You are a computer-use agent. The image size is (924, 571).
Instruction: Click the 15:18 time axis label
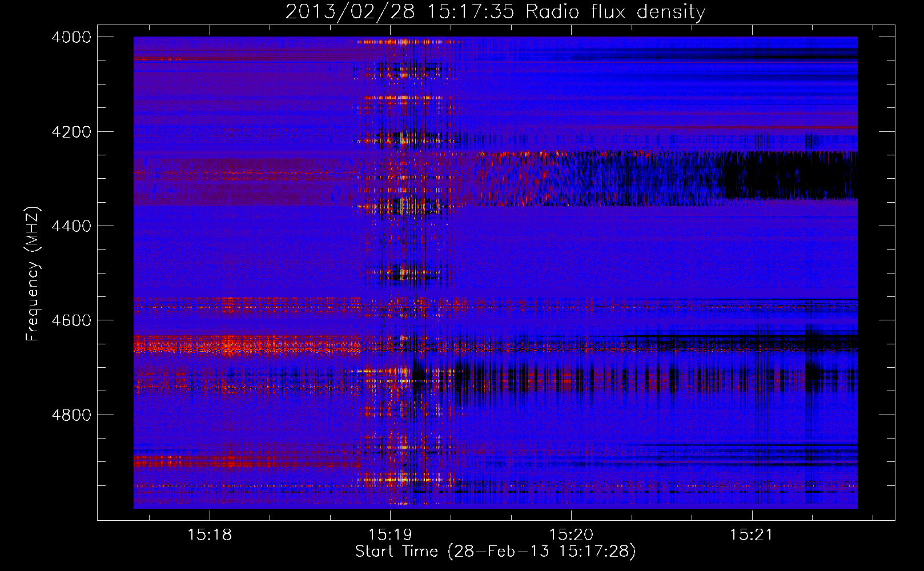point(210,535)
